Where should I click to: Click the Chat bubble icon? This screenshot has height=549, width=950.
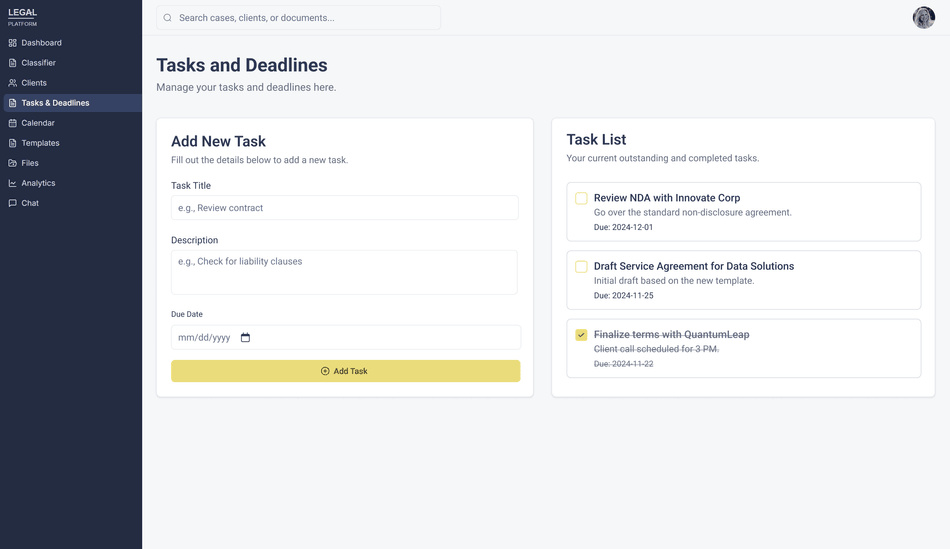(x=13, y=203)
